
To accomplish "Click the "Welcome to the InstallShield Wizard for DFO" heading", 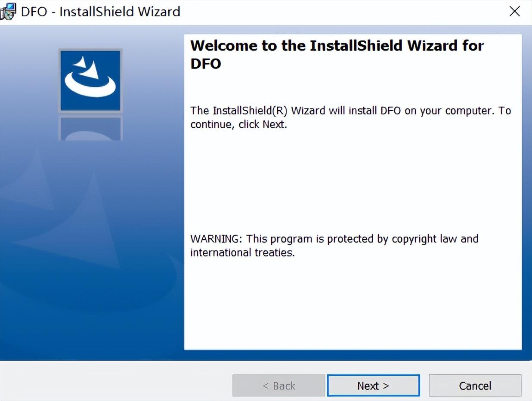I will click(x=337, y=54).
